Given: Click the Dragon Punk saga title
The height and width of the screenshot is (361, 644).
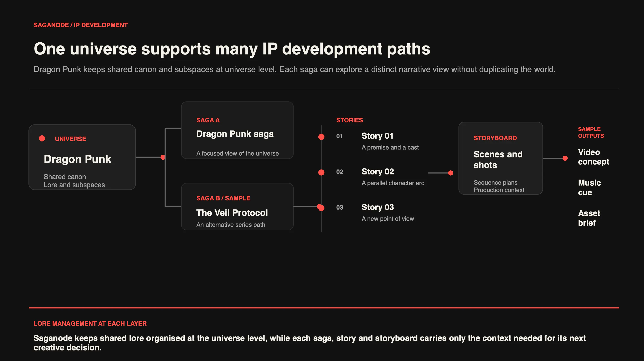Looking at the screenshot, I should [235, 134].
